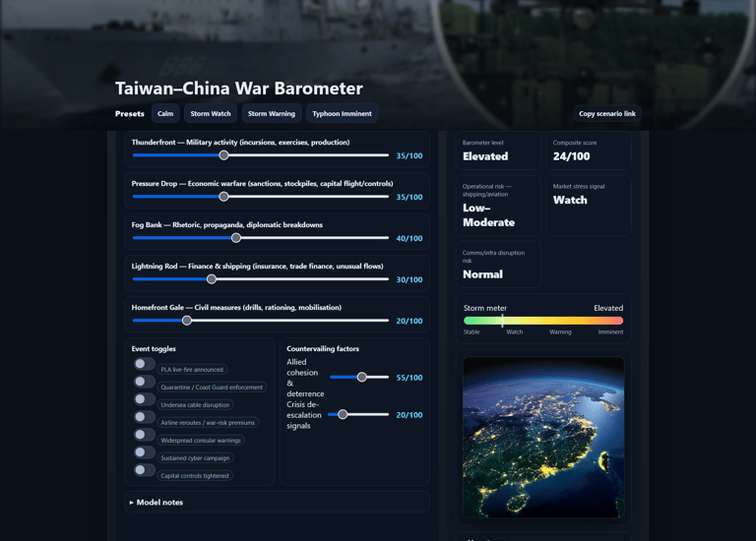Click the Undersea cable disruption label
This screenshot has width=756, height=541.
tap(195, 405)
